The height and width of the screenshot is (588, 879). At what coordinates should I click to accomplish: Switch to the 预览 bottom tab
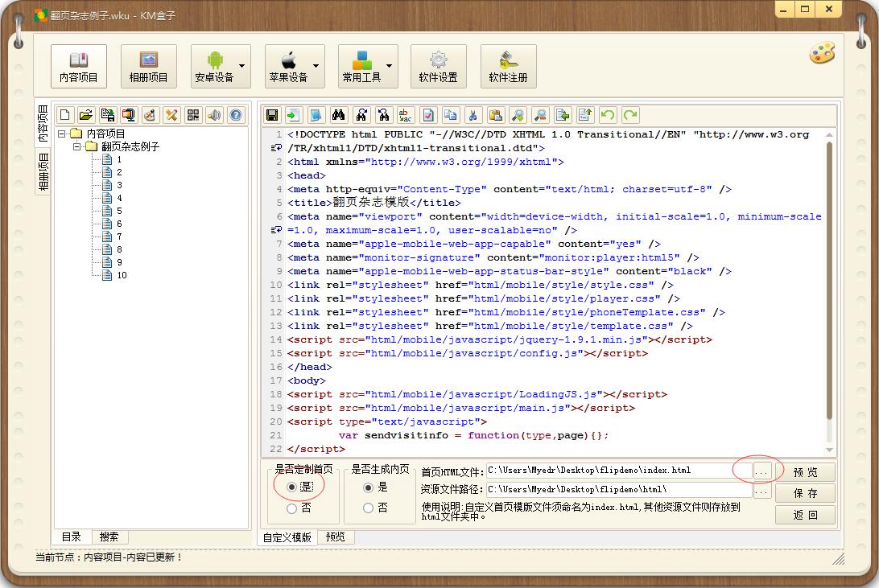coord(335,537)
